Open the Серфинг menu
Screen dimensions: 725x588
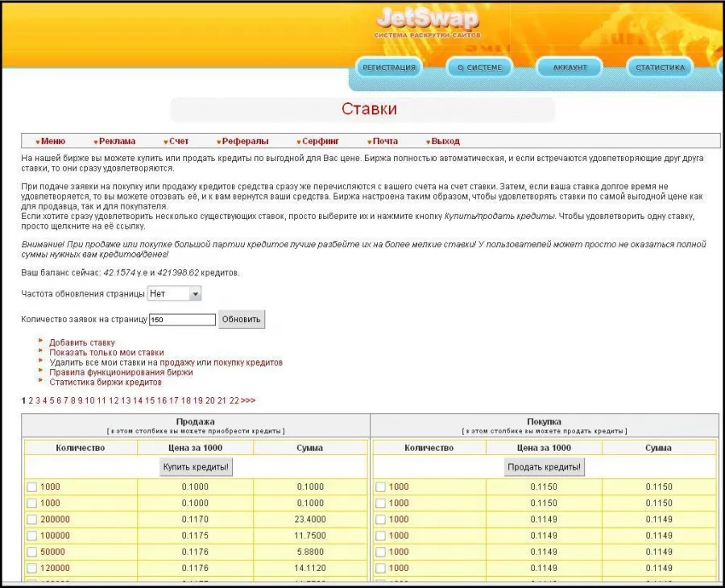[x=318, y=141]
